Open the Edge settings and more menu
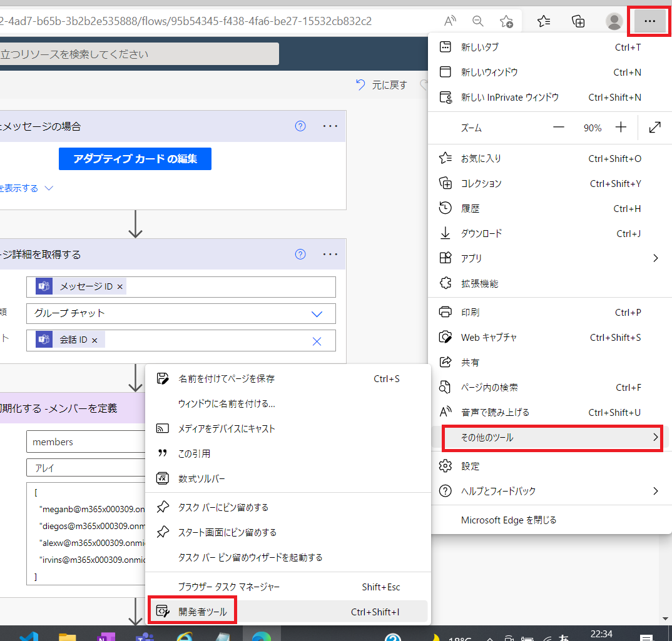Screen dimensions: 672x641 (649, 21)
